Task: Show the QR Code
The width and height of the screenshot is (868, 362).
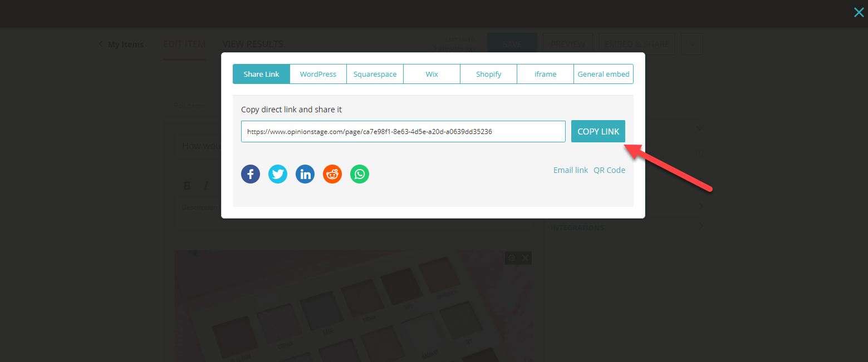Action: pos(609,170)
